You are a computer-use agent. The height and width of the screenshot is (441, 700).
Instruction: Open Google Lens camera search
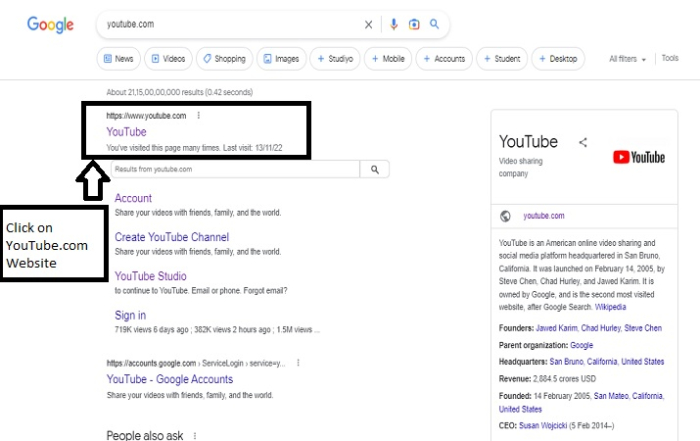(x=414, y=24)
